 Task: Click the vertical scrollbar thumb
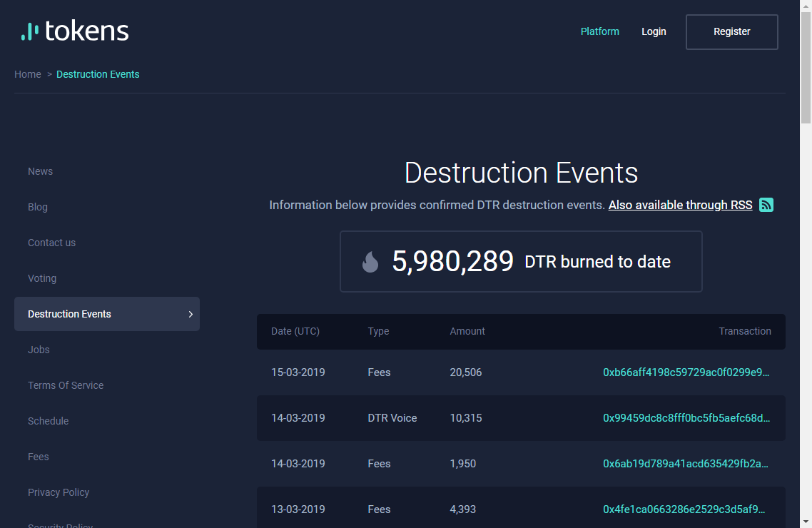pyautogui.click(x=806, y=67)
